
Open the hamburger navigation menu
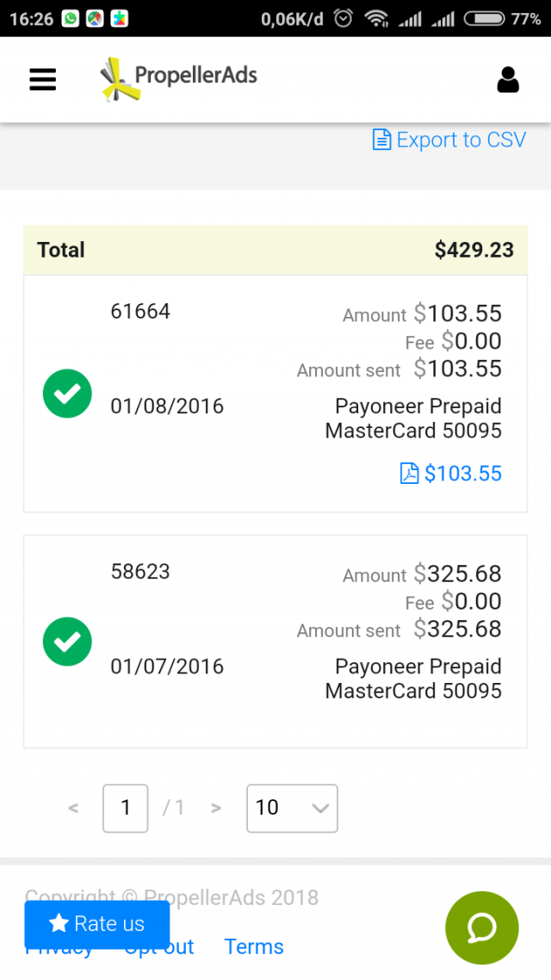(x=42, y=79)
